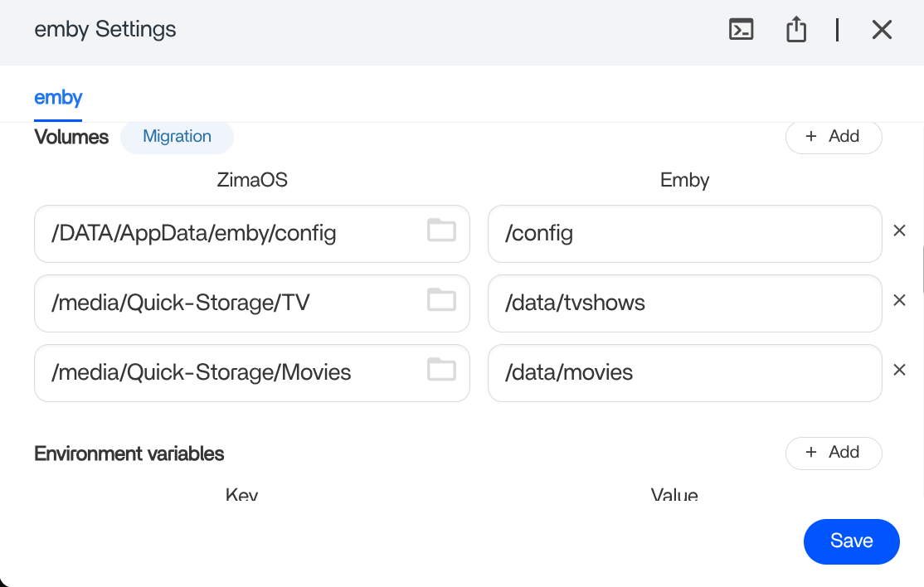Click the /data/tvshows container path field
Screen dimensions: 924x587
[x=683, y=303]
